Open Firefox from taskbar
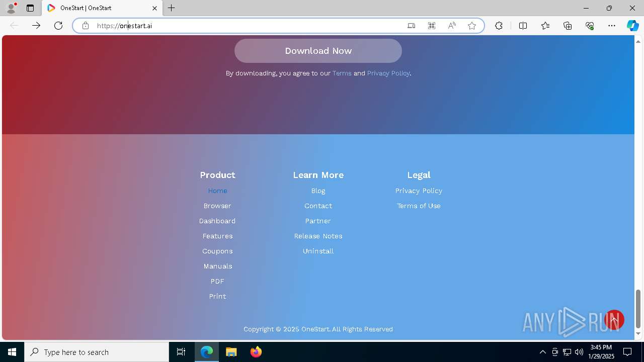Image resolution: width=644 pixels, height=362 pixels. tap(256, 352)
